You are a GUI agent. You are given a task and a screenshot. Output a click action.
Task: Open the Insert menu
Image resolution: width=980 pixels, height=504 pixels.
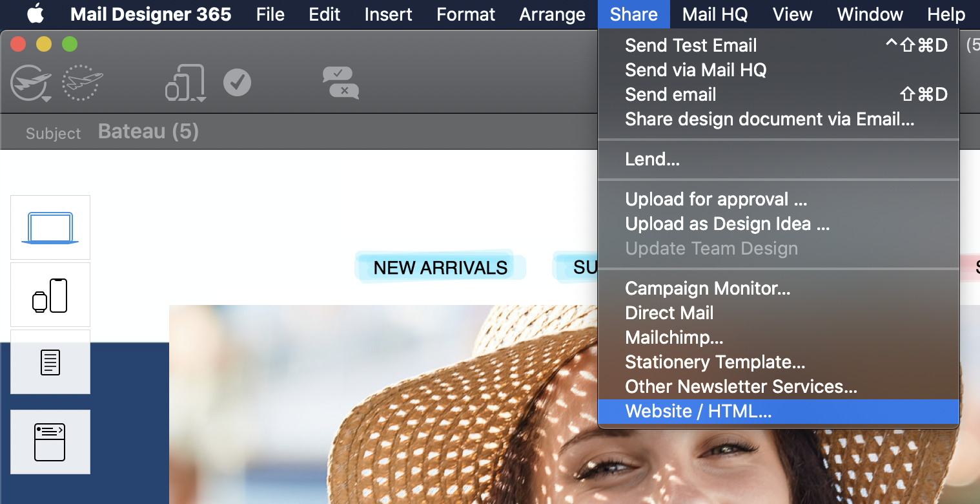(x=389, y=14)
